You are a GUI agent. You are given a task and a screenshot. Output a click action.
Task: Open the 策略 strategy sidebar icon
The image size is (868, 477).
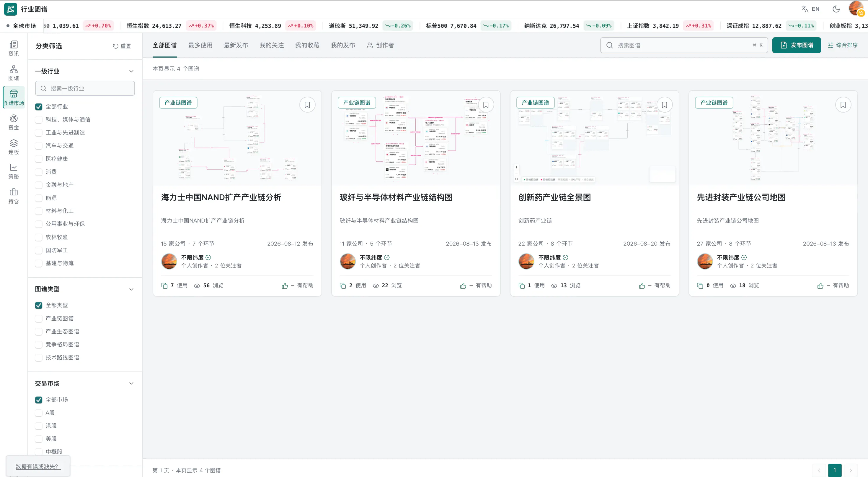[14, 172]
